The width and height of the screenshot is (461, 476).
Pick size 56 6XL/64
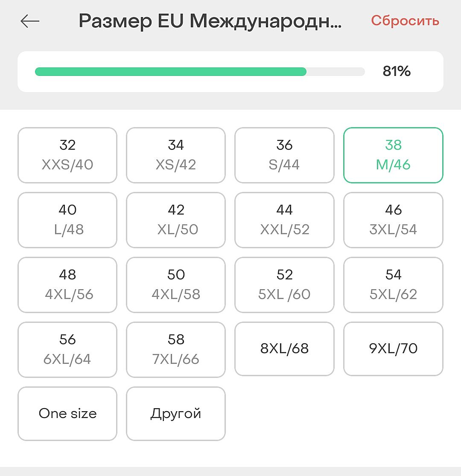67,350
